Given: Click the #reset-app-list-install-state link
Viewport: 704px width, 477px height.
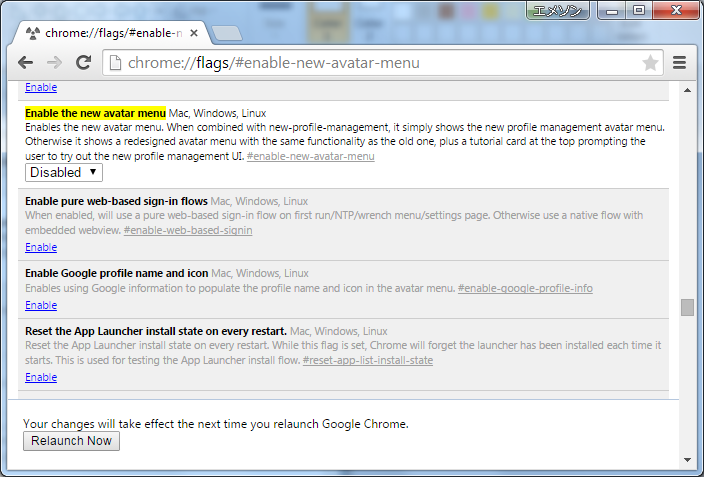Looking at the screenshot, I should click(x=368, y=360).
